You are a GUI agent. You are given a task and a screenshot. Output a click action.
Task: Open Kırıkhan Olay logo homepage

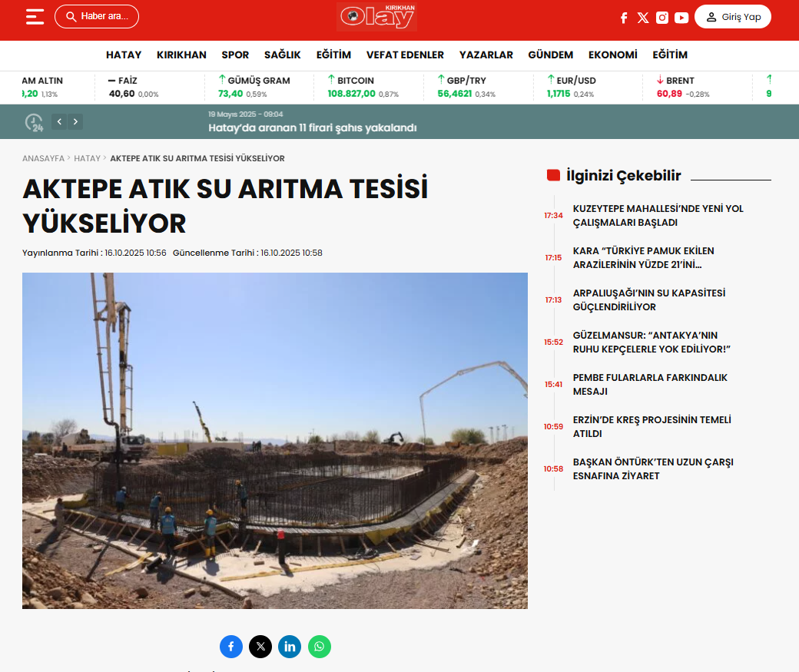point(377,17)
